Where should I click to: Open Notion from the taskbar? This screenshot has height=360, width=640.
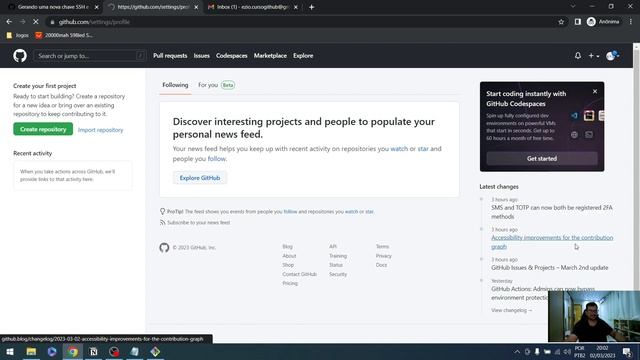tap(93, 351)
